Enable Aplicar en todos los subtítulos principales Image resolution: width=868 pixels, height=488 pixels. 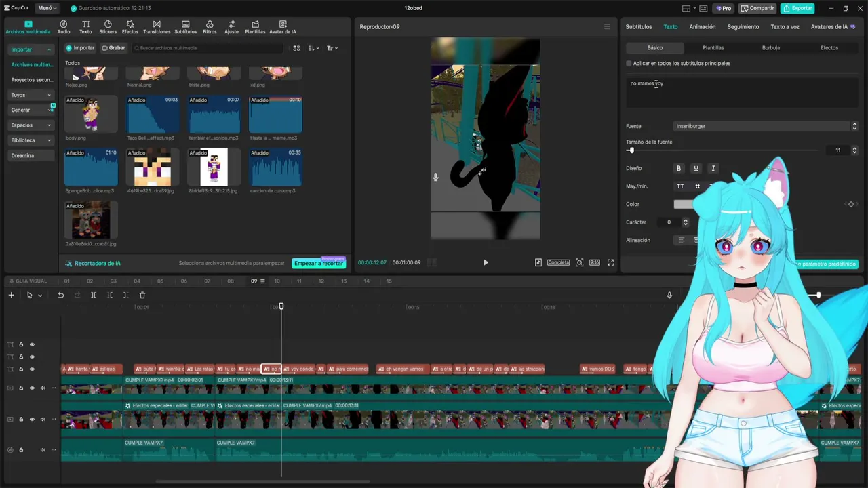pyautogui.click(x=629, y=64)
